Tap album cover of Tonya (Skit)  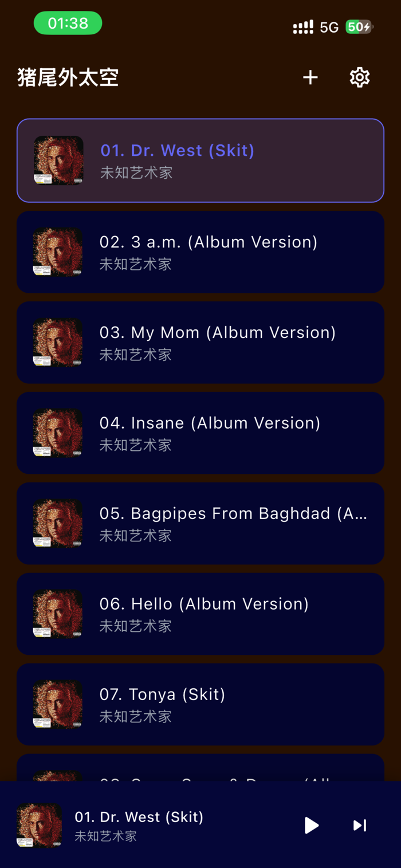[58, 705]
